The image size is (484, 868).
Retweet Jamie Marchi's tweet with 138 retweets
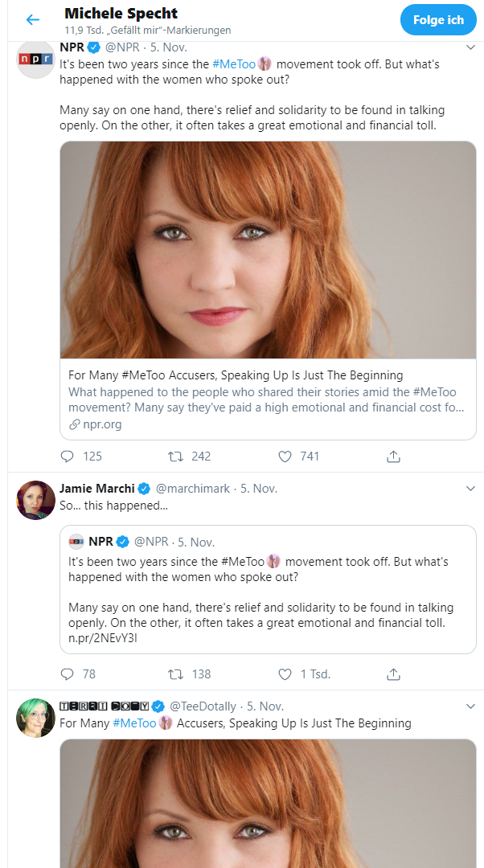[x=175, y=674]
